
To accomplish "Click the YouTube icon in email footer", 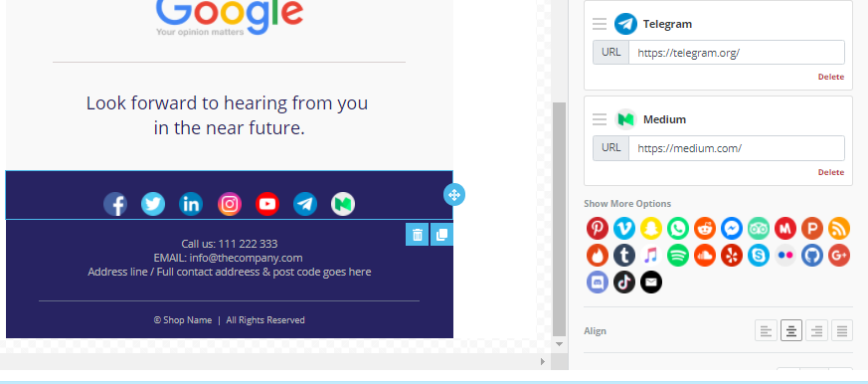I will 267,204.
